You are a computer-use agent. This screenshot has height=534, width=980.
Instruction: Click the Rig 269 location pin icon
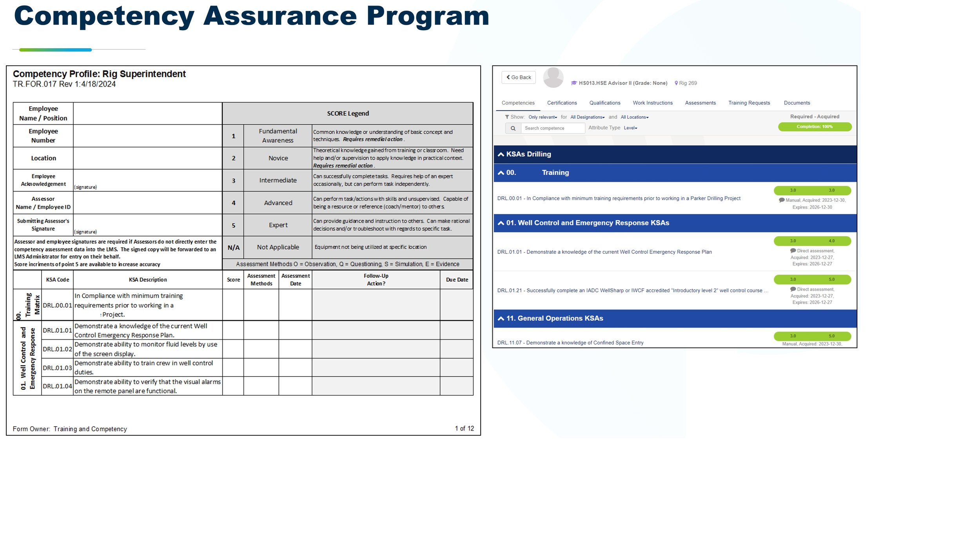tap(676, 83)
